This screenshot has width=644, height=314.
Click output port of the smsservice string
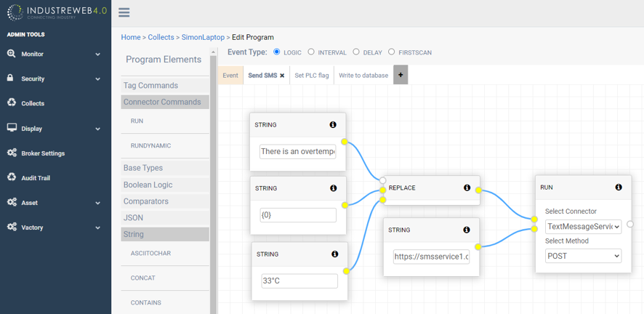[x=478, y=246]
